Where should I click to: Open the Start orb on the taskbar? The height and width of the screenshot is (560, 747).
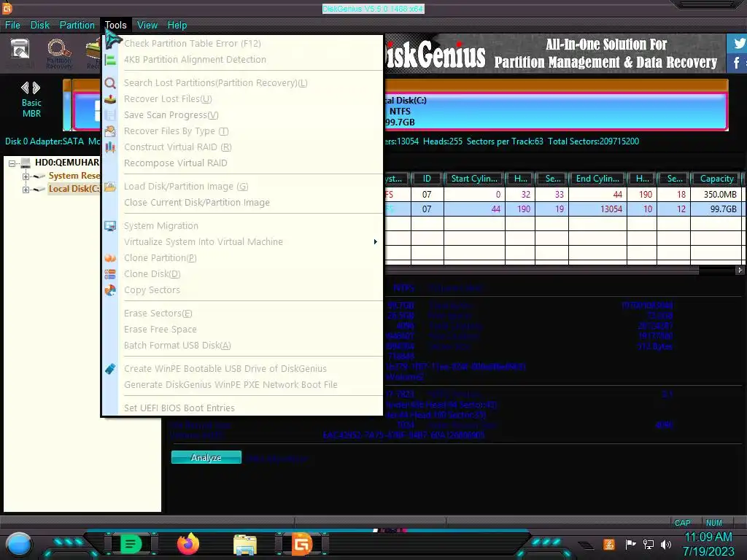pyautogui.click(x=18, y=544)
